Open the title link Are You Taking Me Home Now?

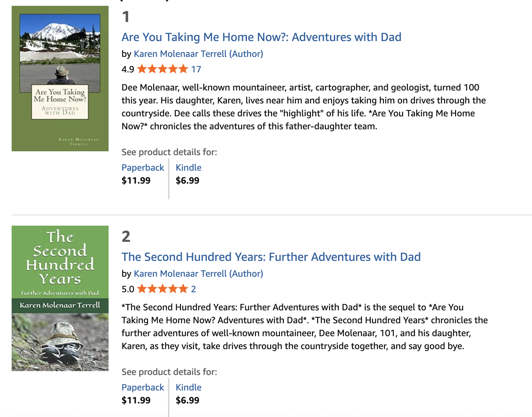[261, 37]
